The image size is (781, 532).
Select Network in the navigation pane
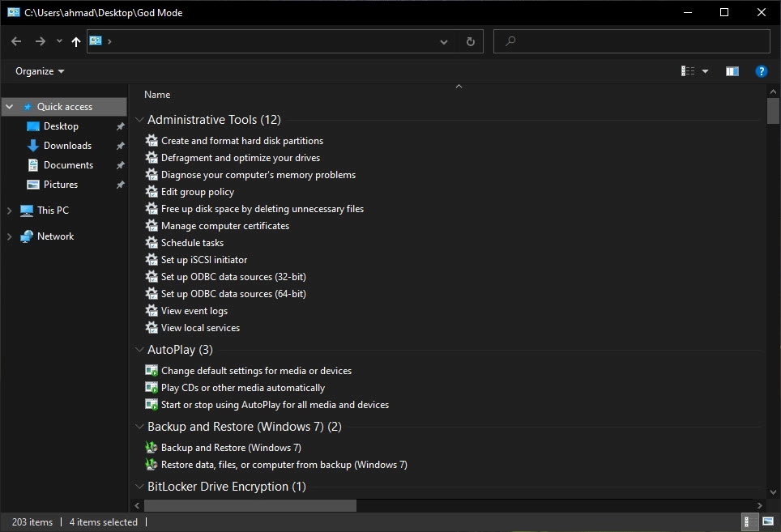55,236
